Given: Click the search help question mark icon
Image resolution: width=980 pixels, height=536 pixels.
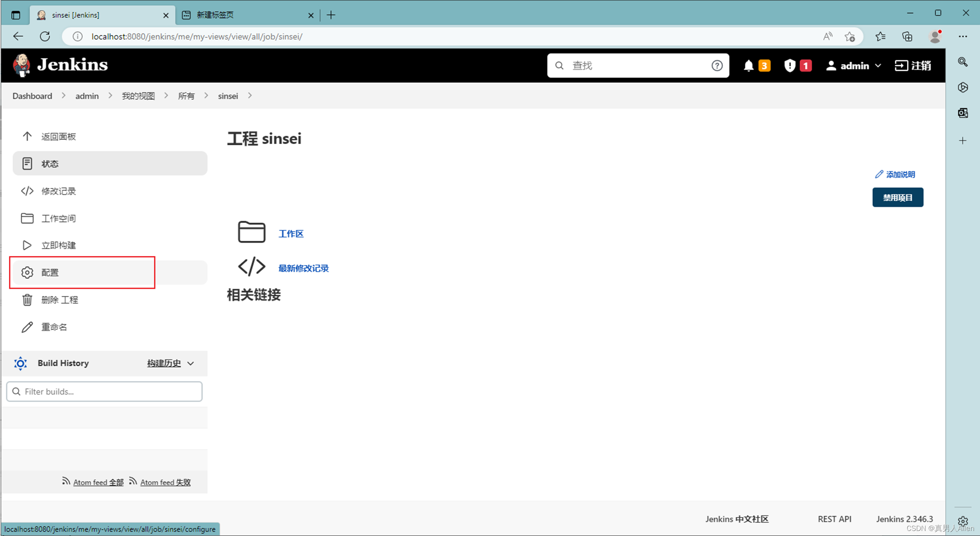Looking at the screenshot, I should (717, 66).
